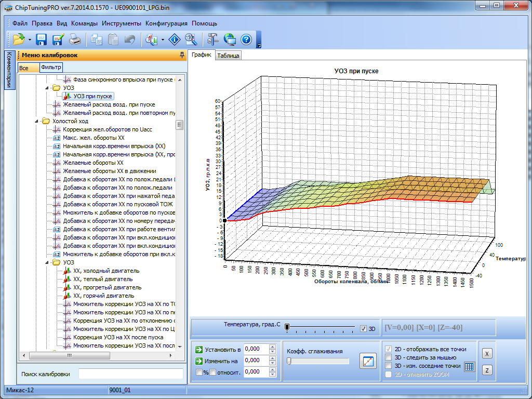Open the info diamond icon in toolbar

point(176,39)
